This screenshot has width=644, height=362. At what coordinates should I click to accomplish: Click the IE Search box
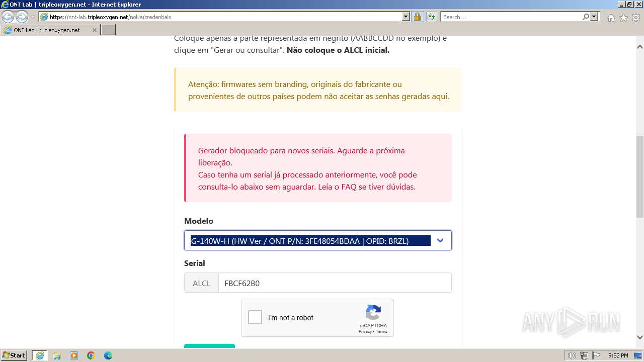[511, 17]
